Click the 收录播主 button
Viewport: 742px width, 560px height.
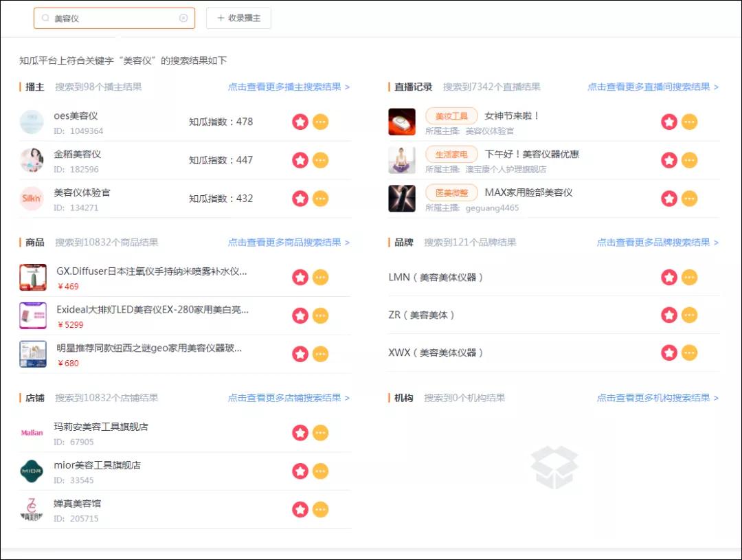(x=238, y=18)
